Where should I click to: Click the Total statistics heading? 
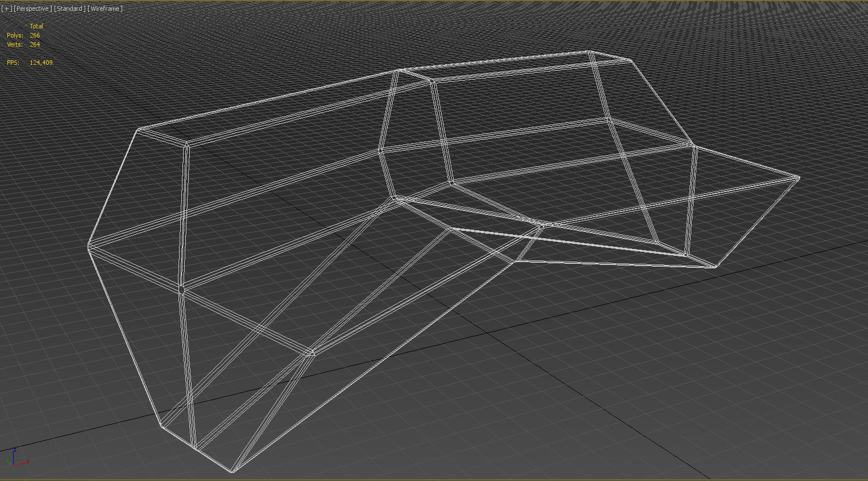[x=36, y=26]
